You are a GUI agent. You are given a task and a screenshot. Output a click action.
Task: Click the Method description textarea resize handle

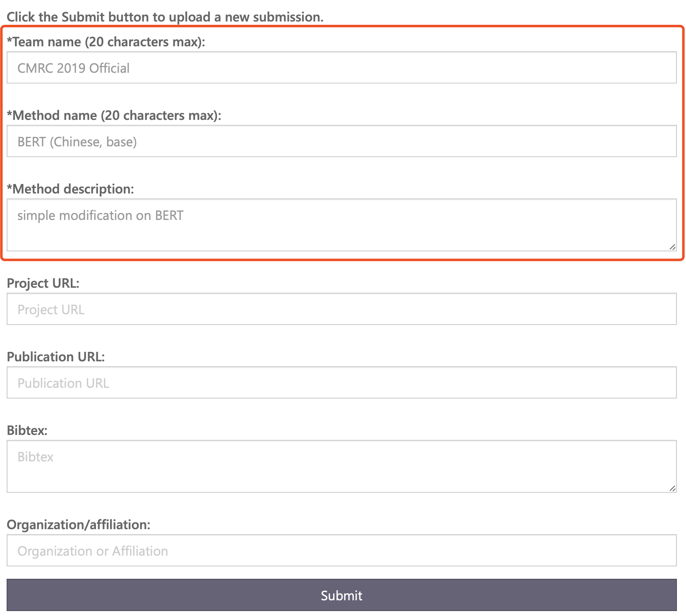click(672, 247)
